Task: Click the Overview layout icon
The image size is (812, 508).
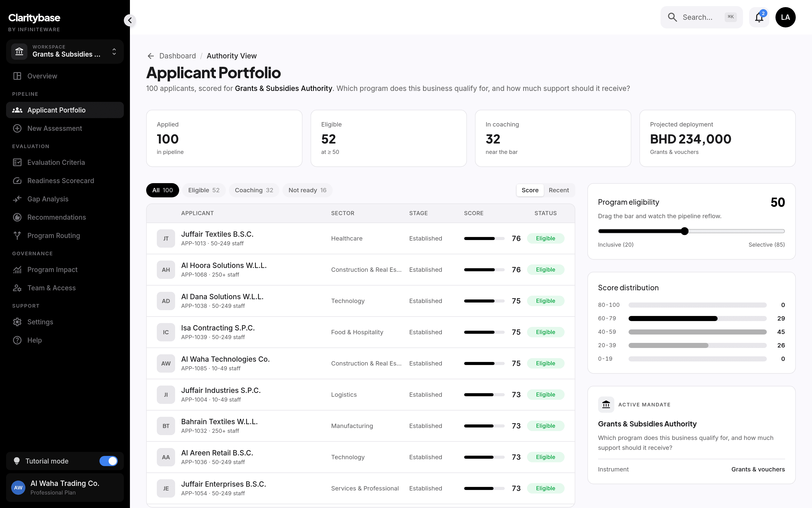Action: coord(17,76)
